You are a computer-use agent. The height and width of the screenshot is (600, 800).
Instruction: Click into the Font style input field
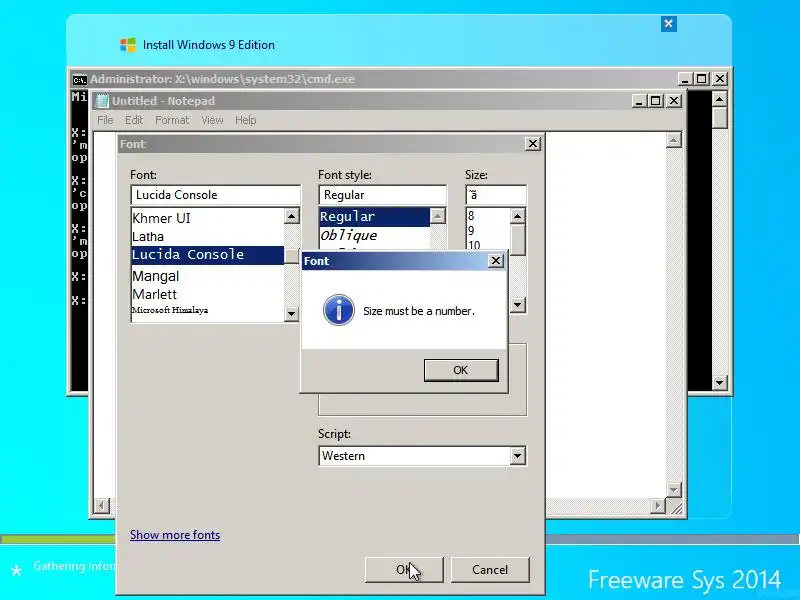[382, 195]
